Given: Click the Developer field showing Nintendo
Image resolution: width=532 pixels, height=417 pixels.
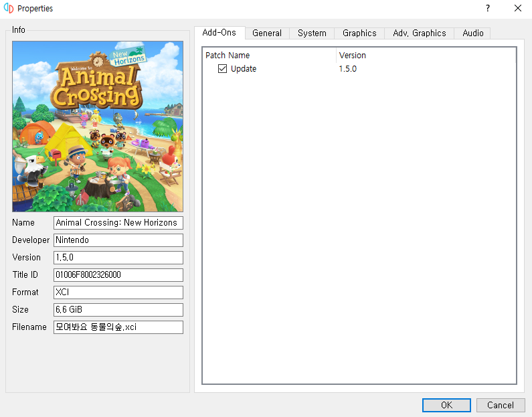Looking at the screenshot, I should point(118,240).
